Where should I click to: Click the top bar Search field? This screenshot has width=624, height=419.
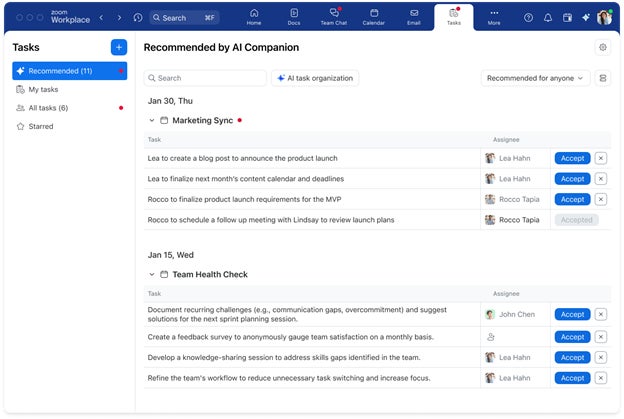coord(184,18)
